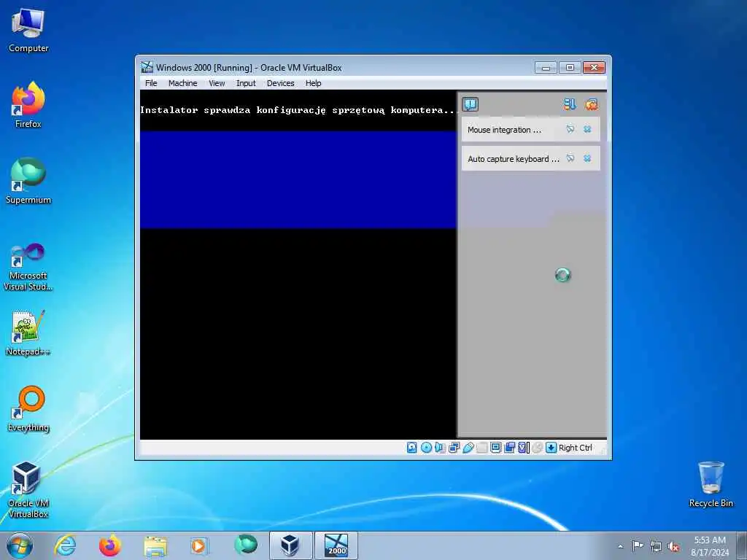Screen dimensions: 747x560
Task: Launch Internet Explorer from the taskbar
Action: 65,545
